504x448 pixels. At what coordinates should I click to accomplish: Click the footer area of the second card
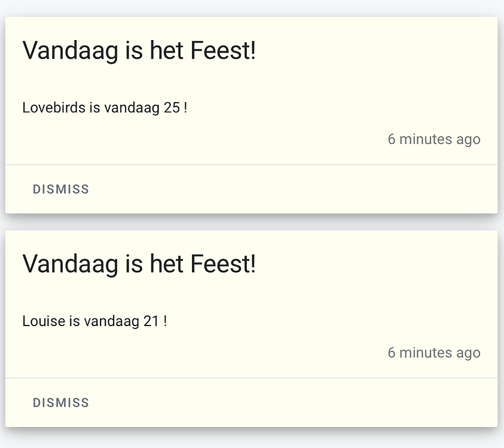(251, 403)
